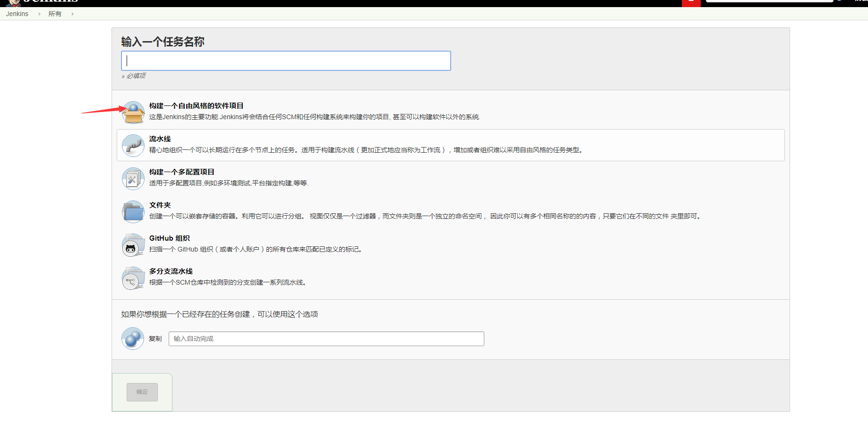The image size is (868, 435).
Task: Expand the breadcrumb arrow after Jenkins
Action: 38,14
